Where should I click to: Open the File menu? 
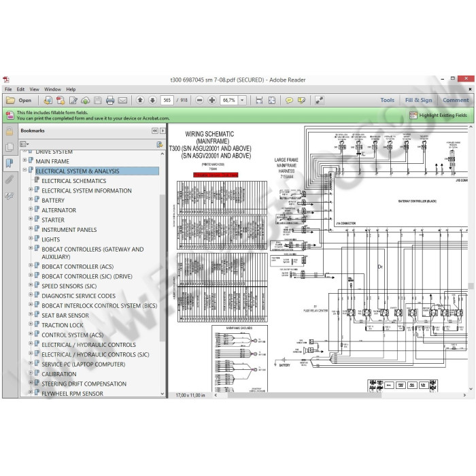click(x=8, y=89)
